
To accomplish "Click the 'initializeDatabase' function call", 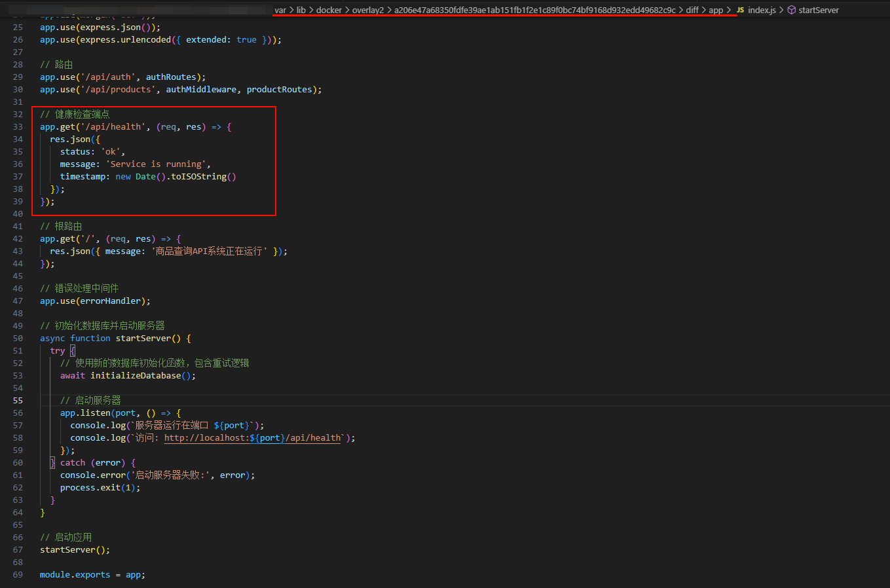I will (x=135, y=376).
